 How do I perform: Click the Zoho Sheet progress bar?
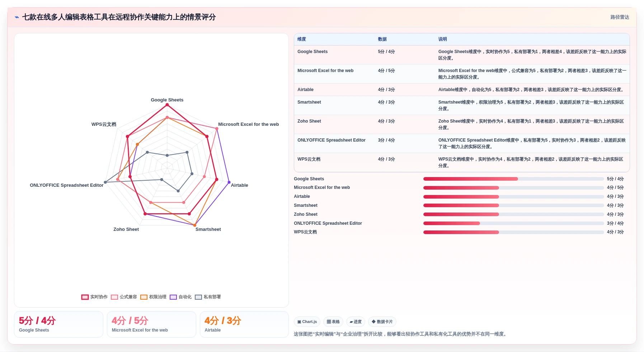[x=513, y=214]
